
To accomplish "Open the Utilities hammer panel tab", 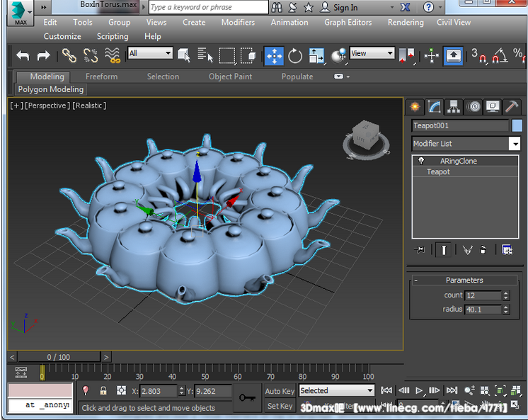I will (x=512, y=107).
